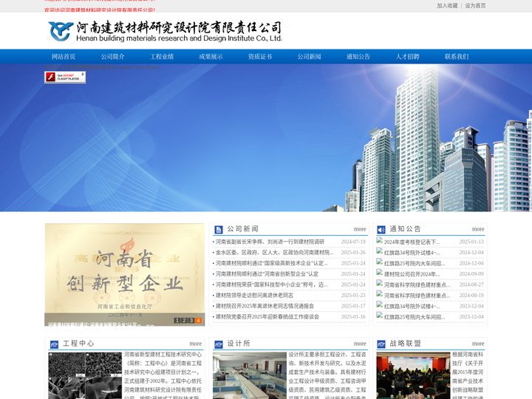This screenshot has width=532, height=399.
Task: Open notice 红旗路34号院外试楼 dated 2024-12-04
Action: click(x=412, y=253)
